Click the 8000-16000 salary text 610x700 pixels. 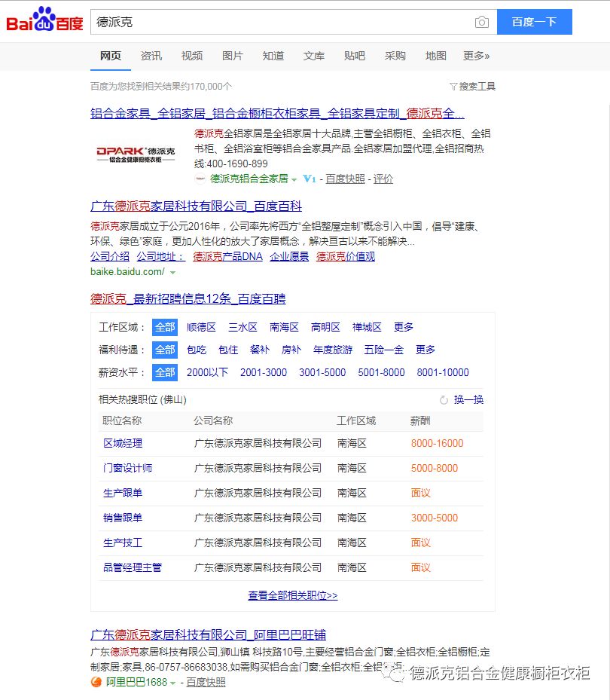tap(438, 443)
